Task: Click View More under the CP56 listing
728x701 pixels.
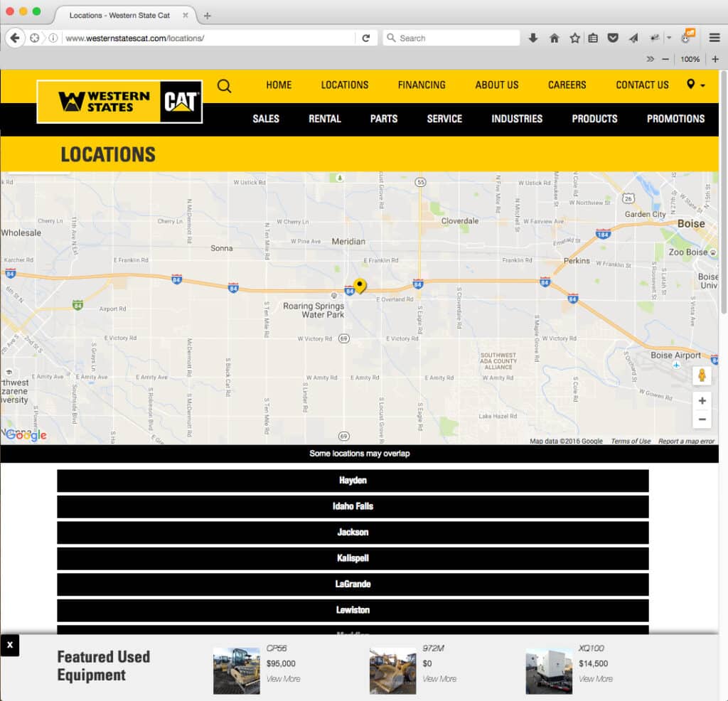Action: [x=283, y=679]
